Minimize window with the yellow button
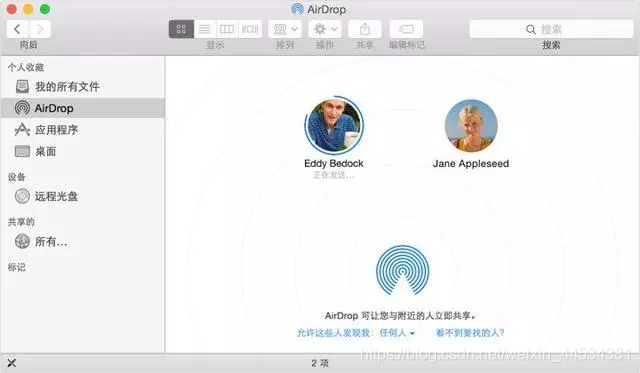 [28, 9]
